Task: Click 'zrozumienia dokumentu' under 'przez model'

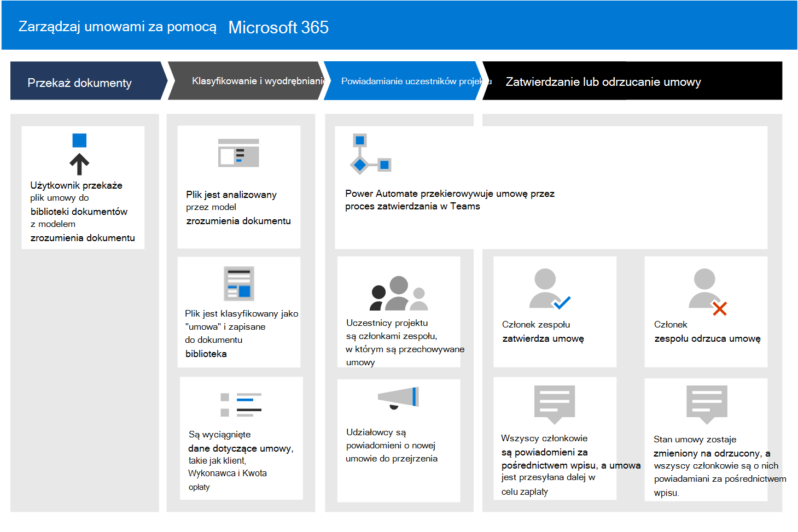Action: point(238,221)
